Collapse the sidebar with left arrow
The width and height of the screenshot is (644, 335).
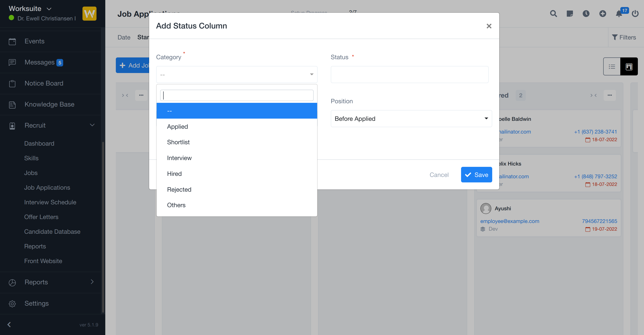click(9, 324)
